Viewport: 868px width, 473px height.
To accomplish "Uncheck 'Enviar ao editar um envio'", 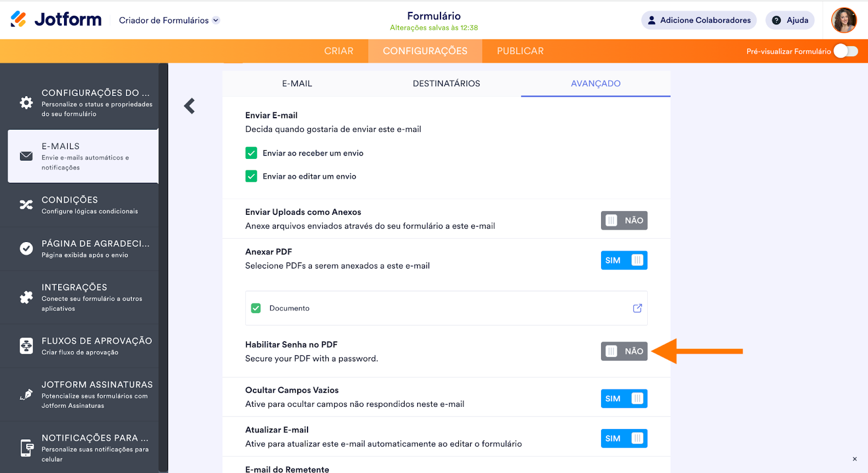I will (251, 176).
